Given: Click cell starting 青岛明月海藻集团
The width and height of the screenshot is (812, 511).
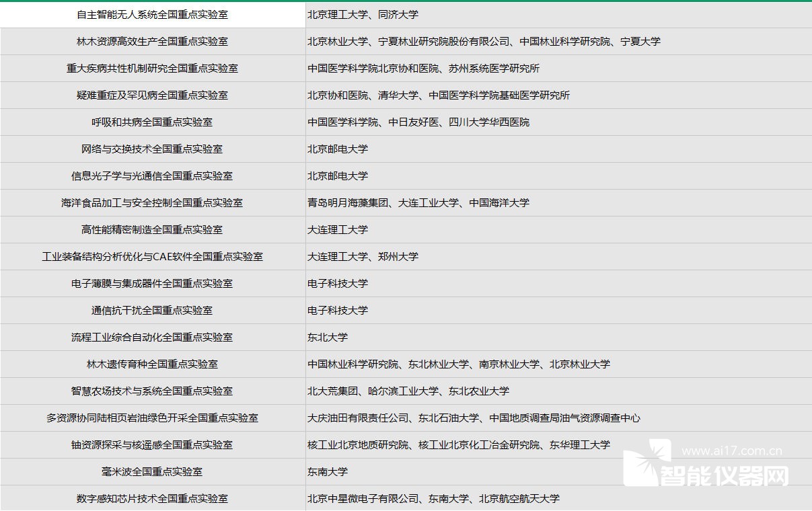Looking at the screenshot, I should (x=558, y=202).
